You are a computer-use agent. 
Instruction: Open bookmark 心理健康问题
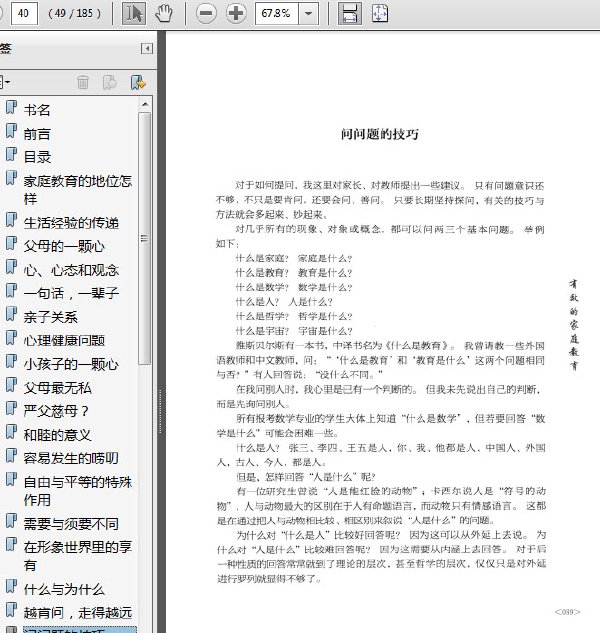pos(64,341)
